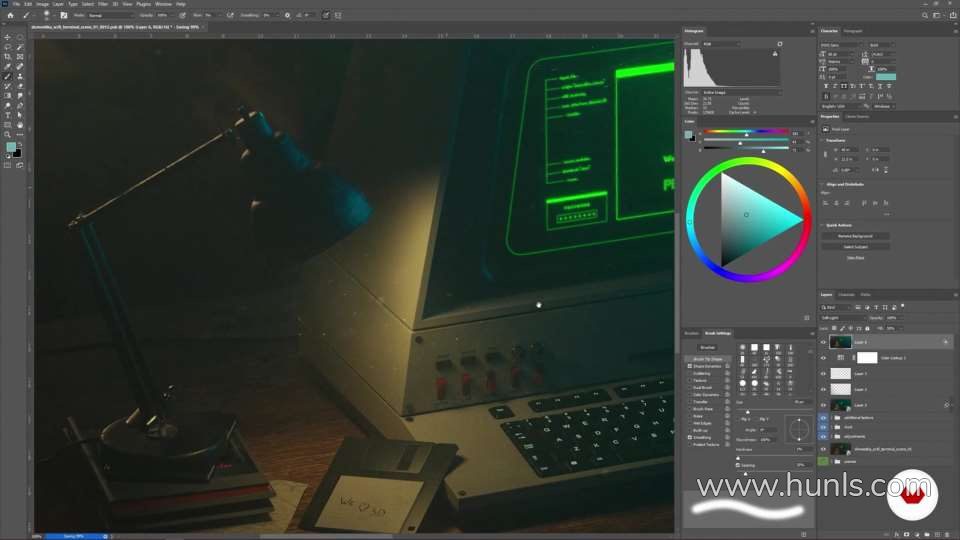Toggle Quick Mask mode icon
Image resolution: width=960 pixels, height=540 pixels.
pos(7,165)
